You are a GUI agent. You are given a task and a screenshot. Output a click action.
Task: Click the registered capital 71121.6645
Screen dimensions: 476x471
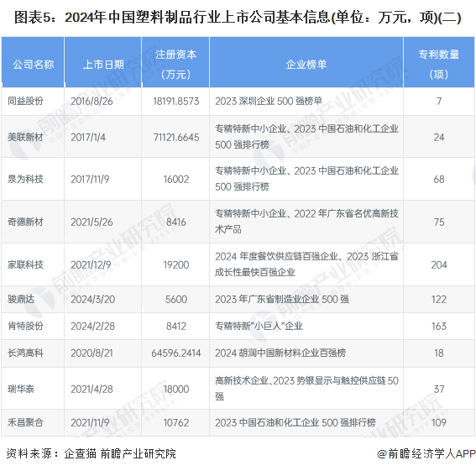176,137
